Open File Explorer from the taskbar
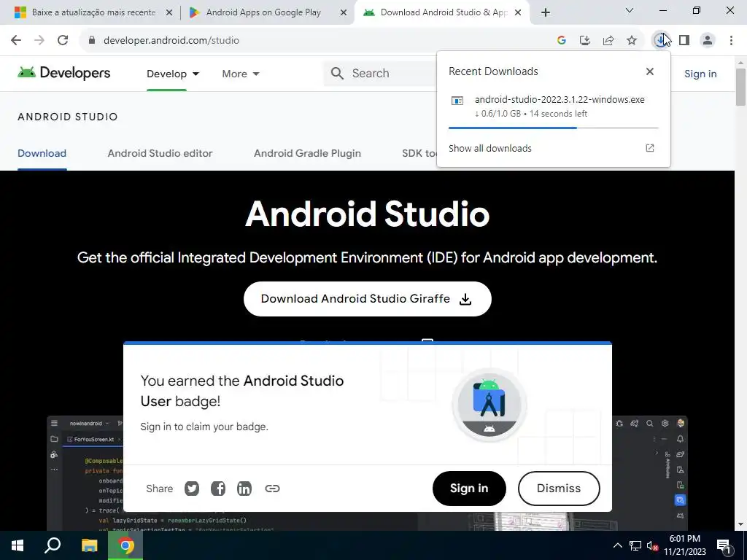 pyautogui.click(x=89, y=545)
